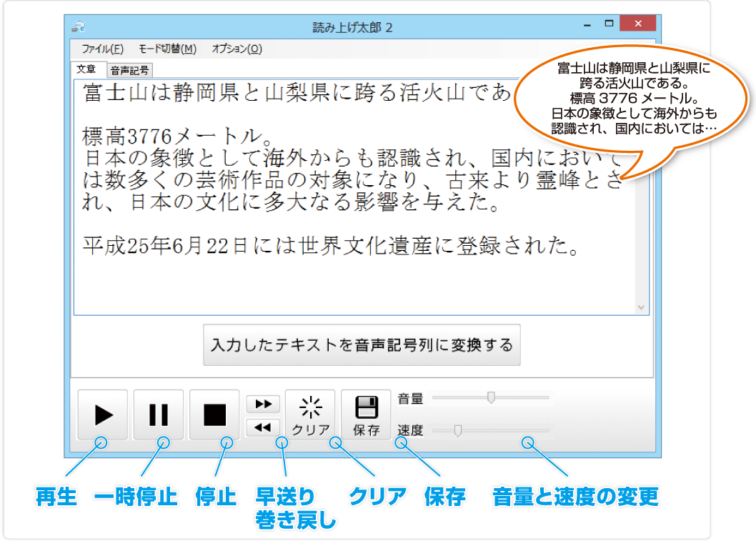Maximize the 読み上げ太郎 2 window
Image resolution: width=756 pixels, height=546 pixels.
[609, 24]
